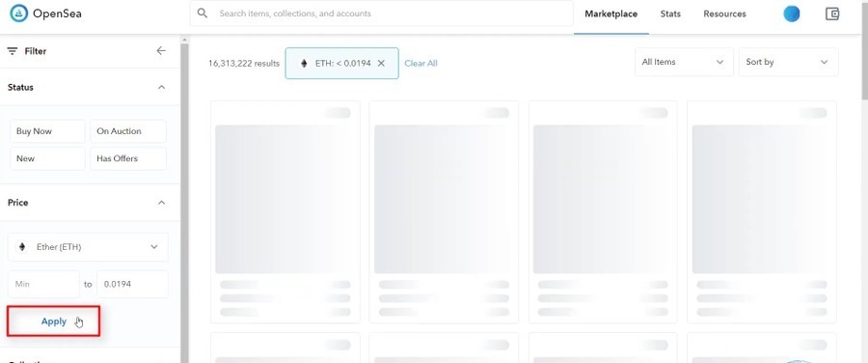Open the Ether (ETH) currency dropdown
The height and width of the screenshot is (363, 868).
pyautogui.click(x=88, y=247)
